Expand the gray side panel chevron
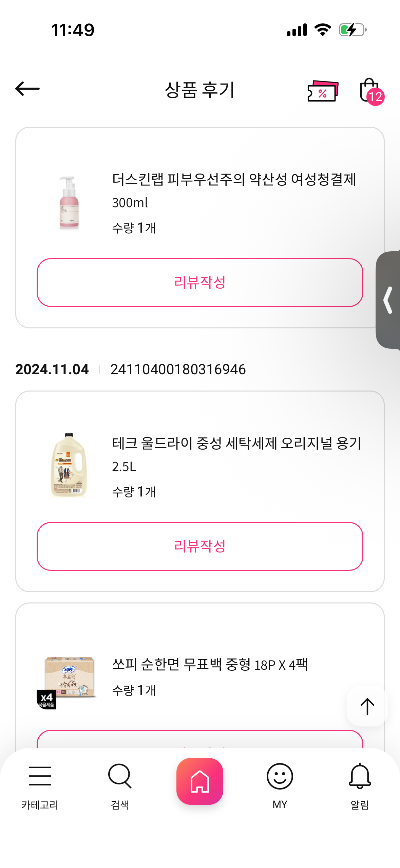 pos(388,300)
